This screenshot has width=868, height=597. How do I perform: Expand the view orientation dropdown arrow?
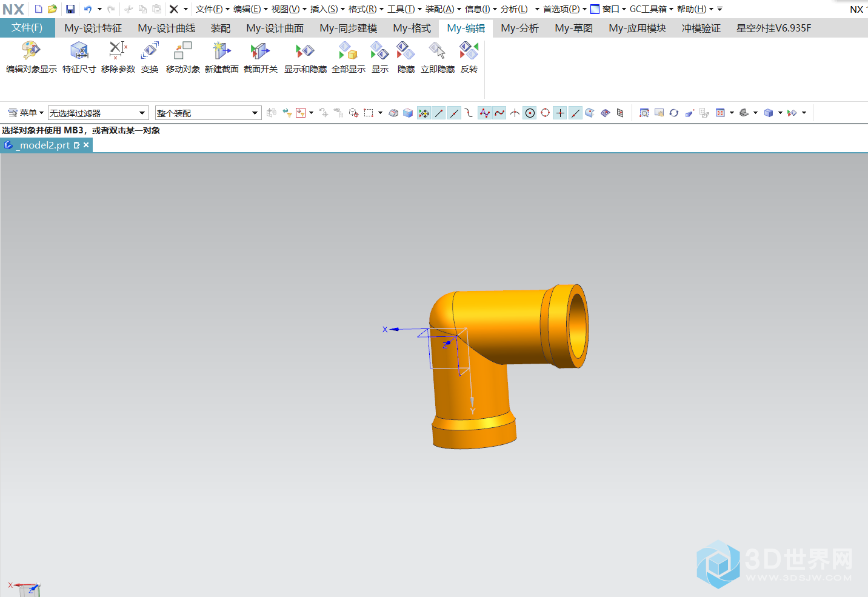(732, 113)
